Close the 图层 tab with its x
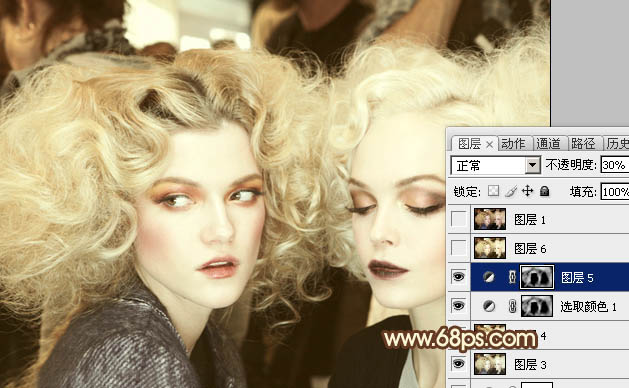The height and width of the screenshot is (388, 629). pos(489,144)
